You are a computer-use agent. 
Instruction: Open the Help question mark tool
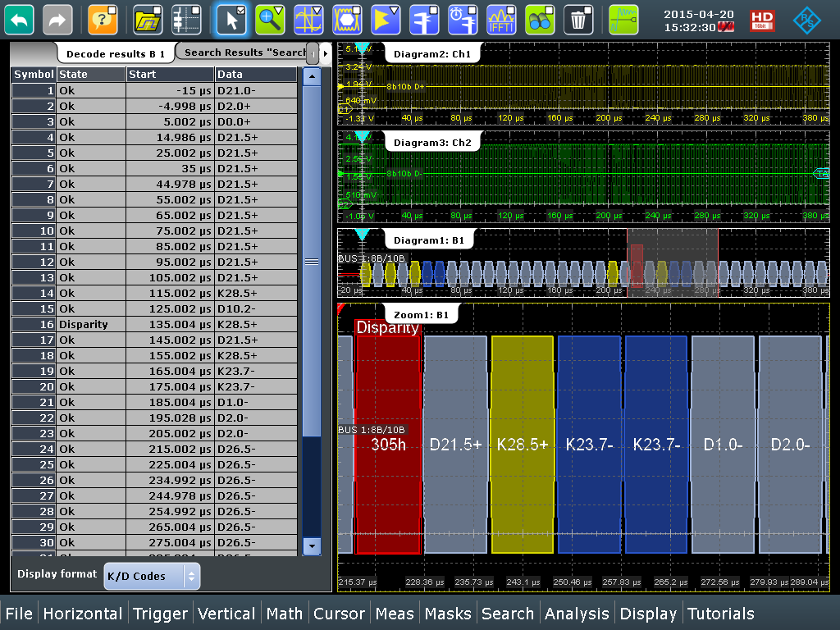pos(103,20)
